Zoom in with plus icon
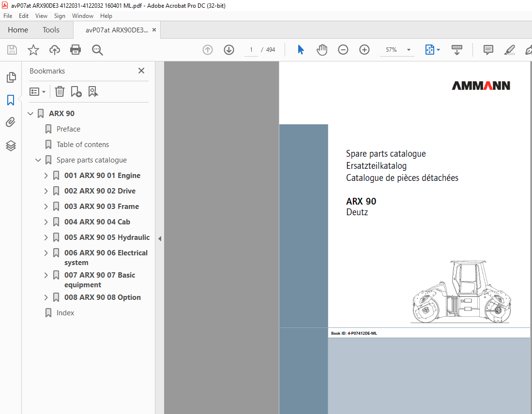 point(365,50)
